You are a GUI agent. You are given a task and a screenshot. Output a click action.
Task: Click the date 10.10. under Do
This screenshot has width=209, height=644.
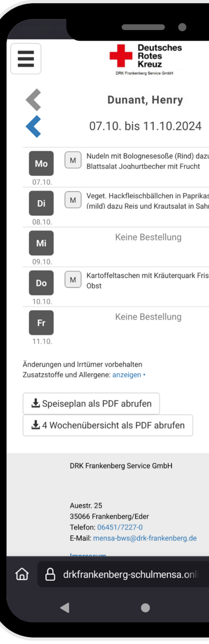(x=42, y=302)
